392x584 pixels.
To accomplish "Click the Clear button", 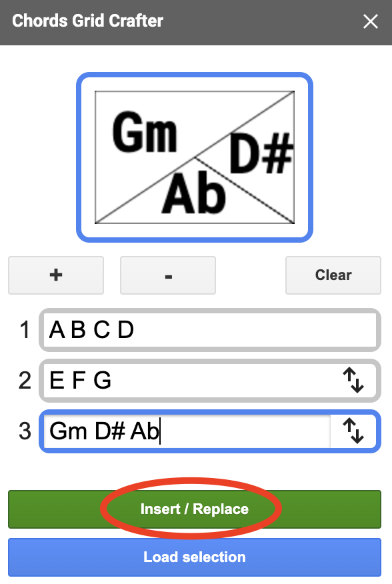I will click(x=333, y=275).
